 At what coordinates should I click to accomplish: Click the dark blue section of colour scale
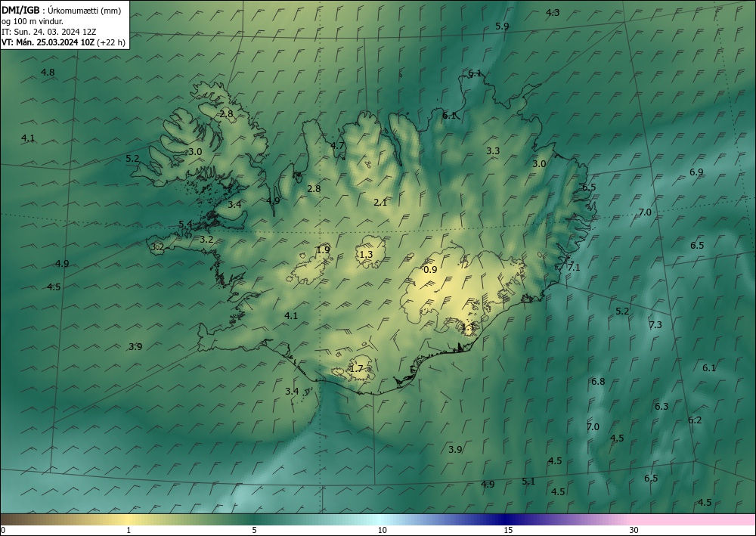pyautogui.click(x=507, y=519)
